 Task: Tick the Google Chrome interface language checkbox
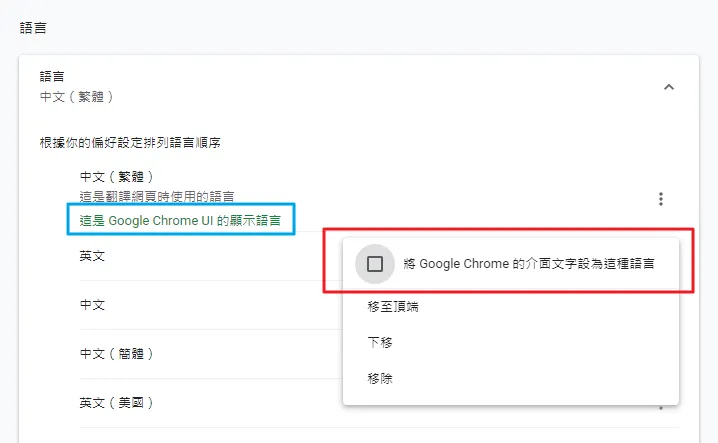tap(375, 264)
